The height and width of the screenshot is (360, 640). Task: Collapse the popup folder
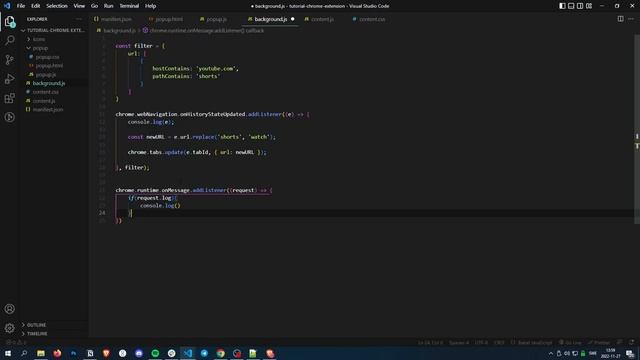pyautogui.click(x=54, y=48)
